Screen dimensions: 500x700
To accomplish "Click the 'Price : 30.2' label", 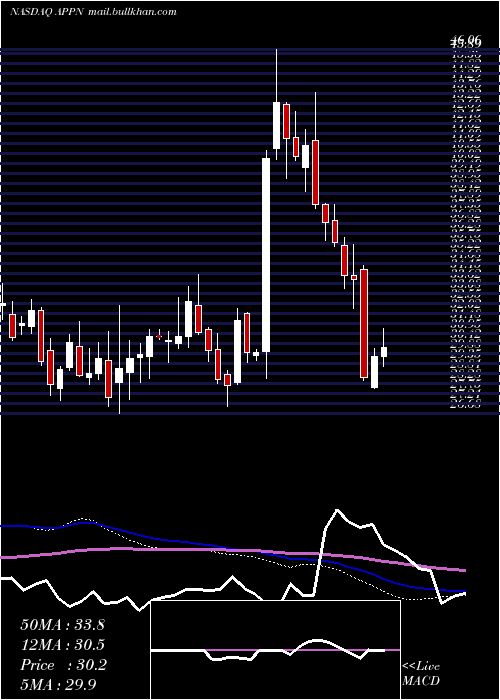I will point(63,665).
